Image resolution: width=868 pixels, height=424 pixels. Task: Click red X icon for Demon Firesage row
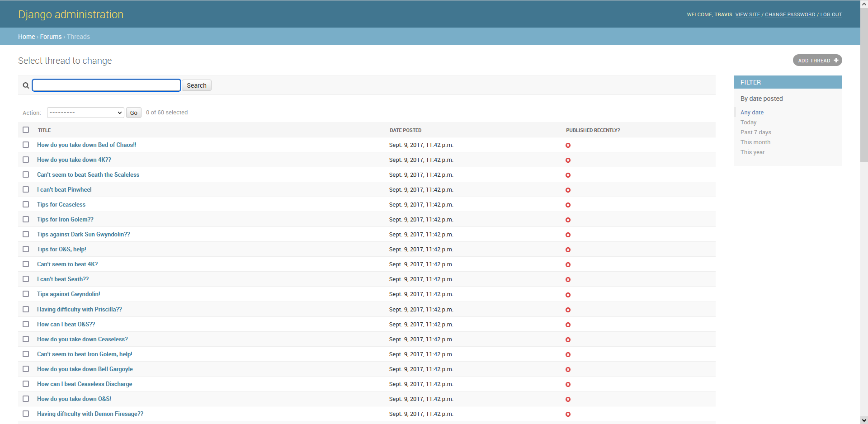click(x=568, y=415)
